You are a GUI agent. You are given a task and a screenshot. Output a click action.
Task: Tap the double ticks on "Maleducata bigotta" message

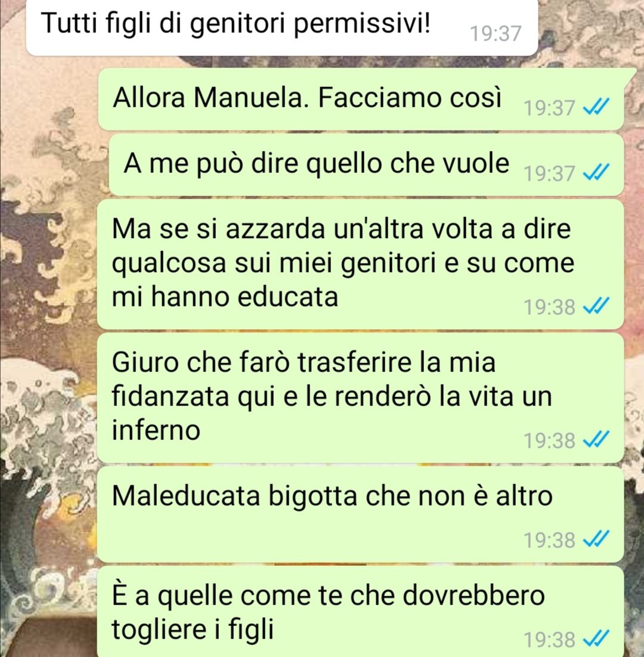point(596,540)
